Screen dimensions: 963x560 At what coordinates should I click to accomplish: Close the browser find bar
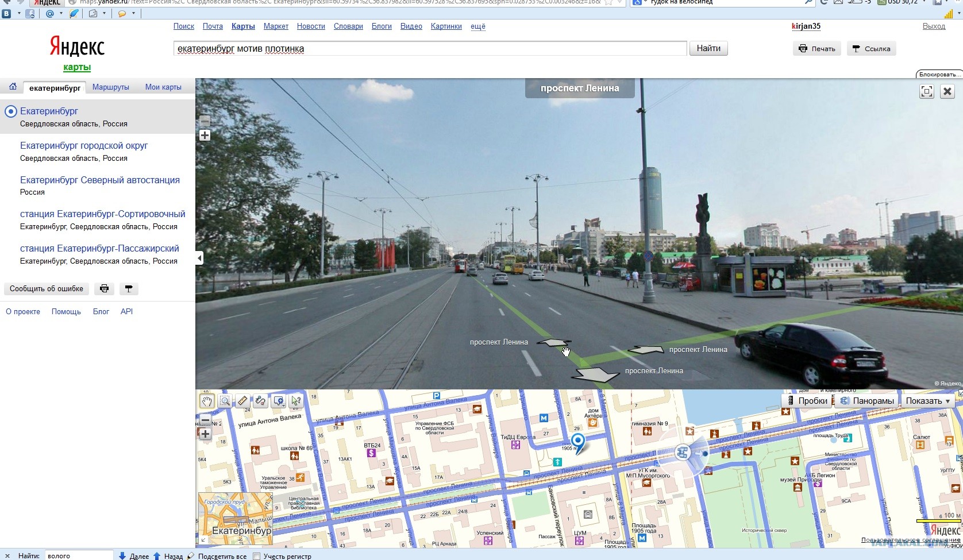[7, 556]
